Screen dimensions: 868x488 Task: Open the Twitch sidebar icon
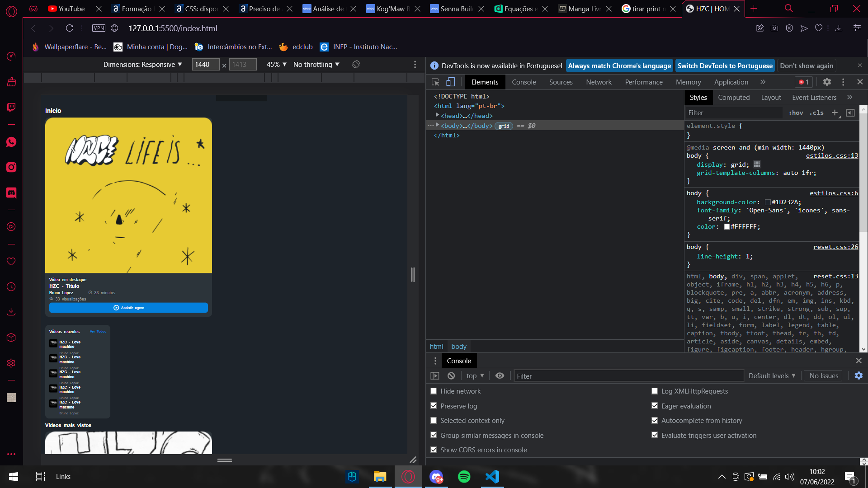point(11,107)
